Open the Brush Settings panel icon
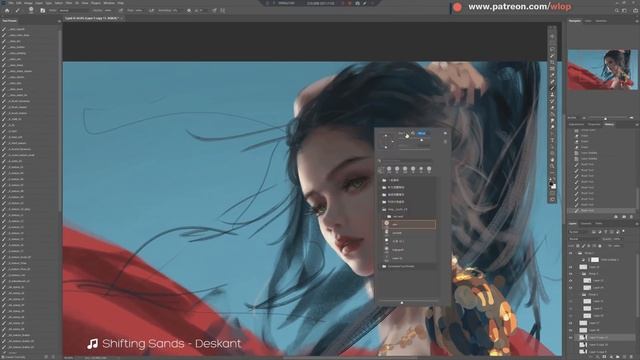Screen dimensions: 640x360 pos(42,10)
